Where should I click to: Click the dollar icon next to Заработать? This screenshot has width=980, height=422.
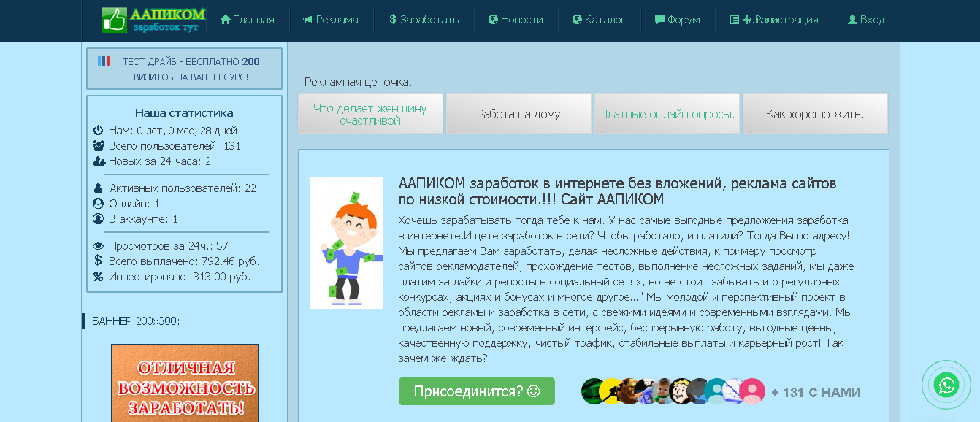tap(392, 20)
